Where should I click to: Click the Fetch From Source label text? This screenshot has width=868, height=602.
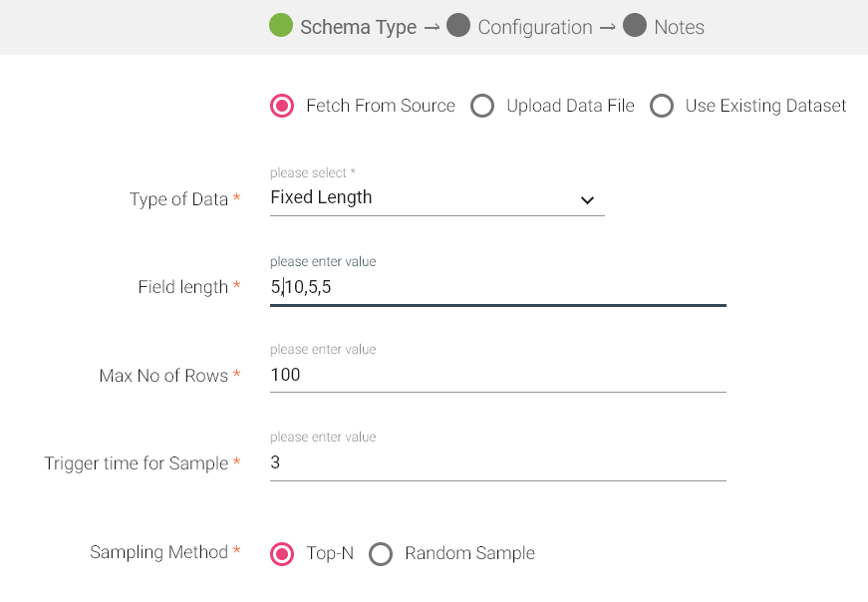tap(381, 106)
